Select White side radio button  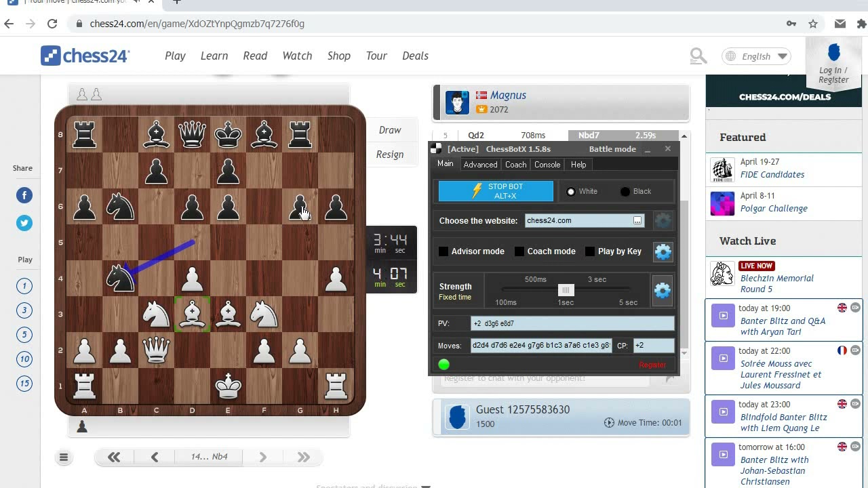click(x=571, y=192)
